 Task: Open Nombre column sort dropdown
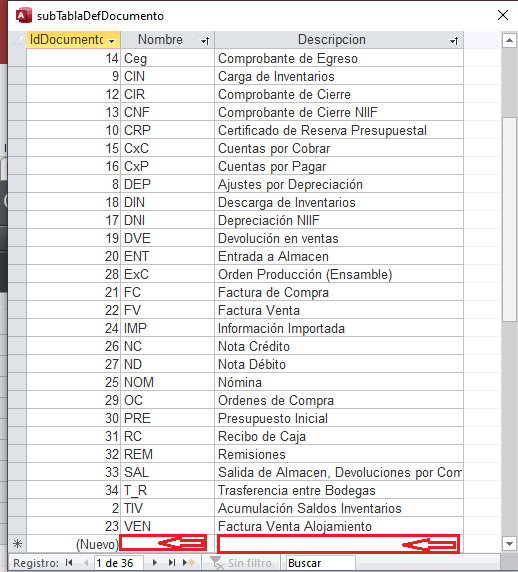tap(205, 41)
